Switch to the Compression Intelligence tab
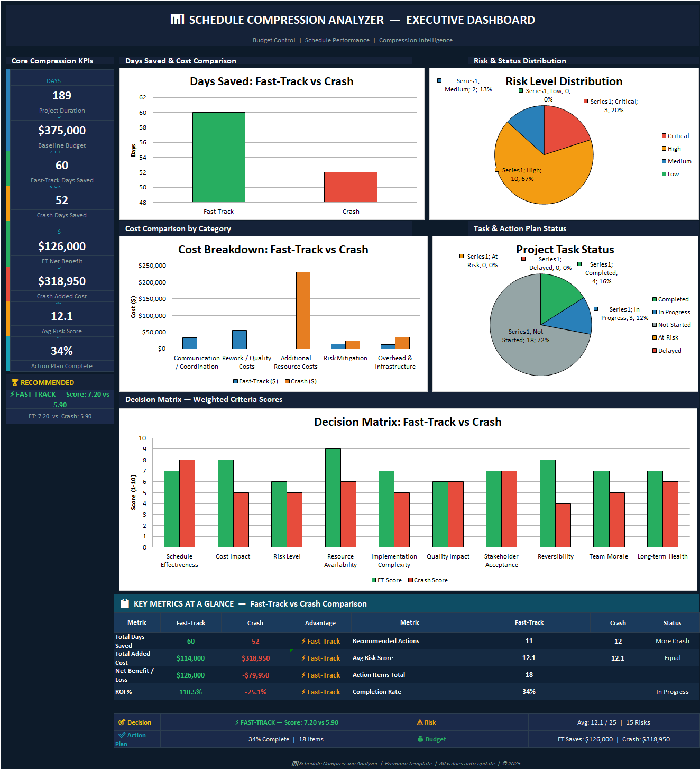The image size is (700, 769). tap(416, 40)
